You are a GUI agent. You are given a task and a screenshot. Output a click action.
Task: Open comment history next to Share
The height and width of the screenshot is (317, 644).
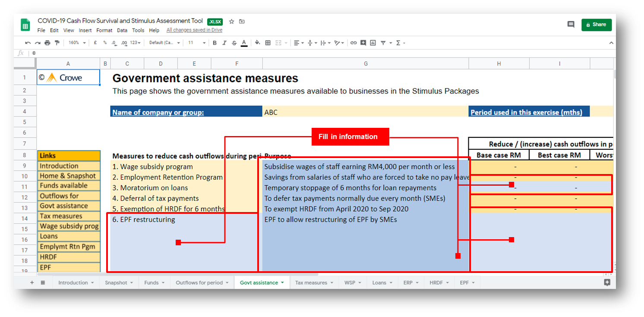(x=571, y=25)
